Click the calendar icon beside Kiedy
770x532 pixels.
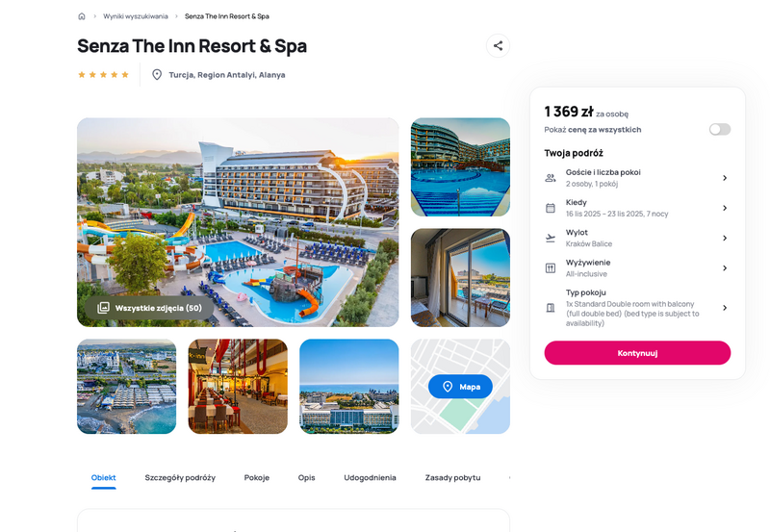(551, 208)
